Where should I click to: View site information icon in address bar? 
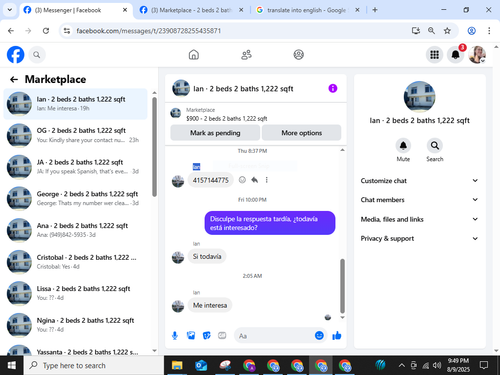tap(67, 31)
